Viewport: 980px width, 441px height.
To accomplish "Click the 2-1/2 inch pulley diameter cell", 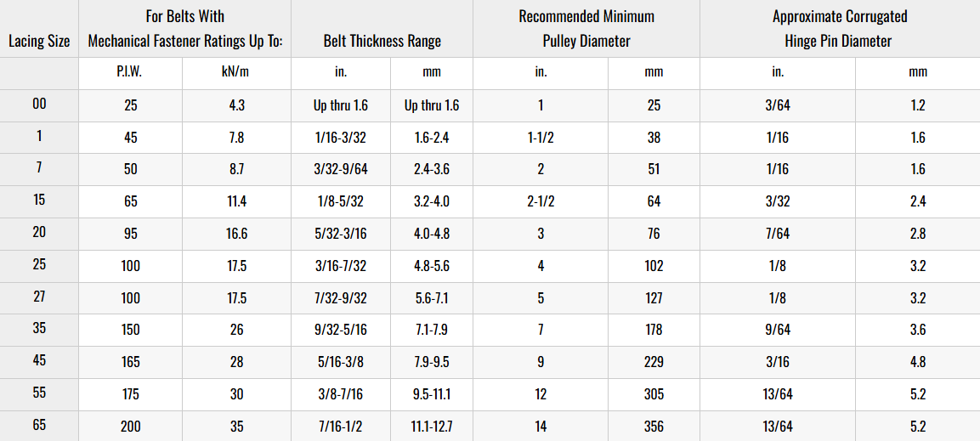I will pyautogui.click(x=541, y=201).
